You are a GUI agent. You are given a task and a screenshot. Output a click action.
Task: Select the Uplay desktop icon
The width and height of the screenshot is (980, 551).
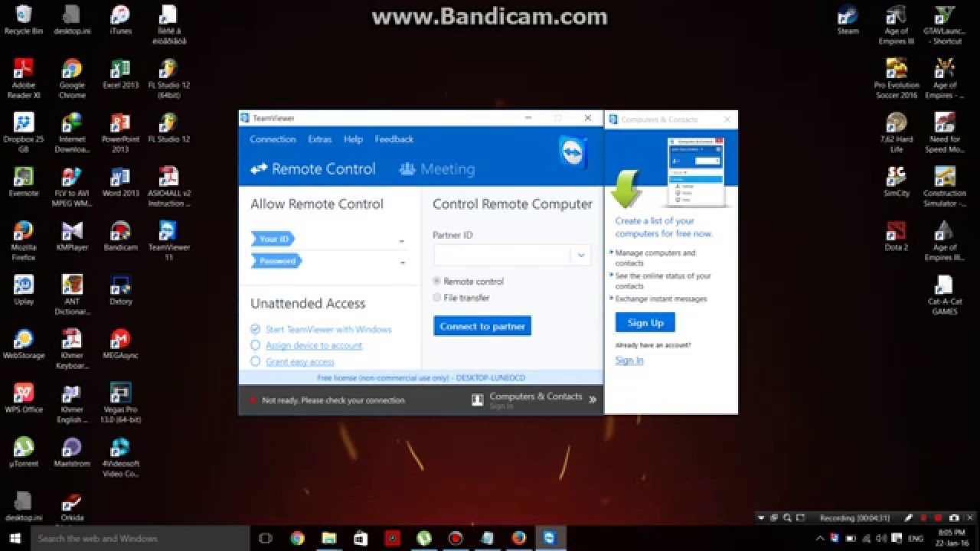tap(23, 291)
